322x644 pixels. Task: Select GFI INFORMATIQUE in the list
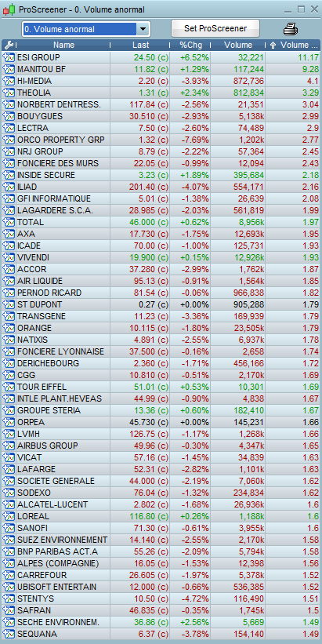[x=54, y=198]
